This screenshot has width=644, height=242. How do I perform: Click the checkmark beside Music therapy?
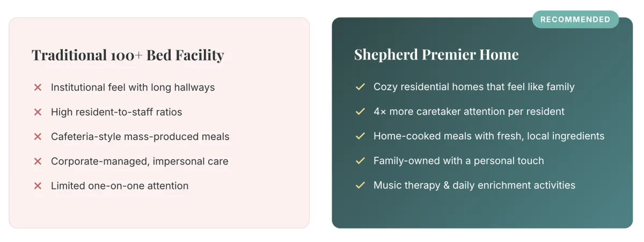click(x=360, y=186)
